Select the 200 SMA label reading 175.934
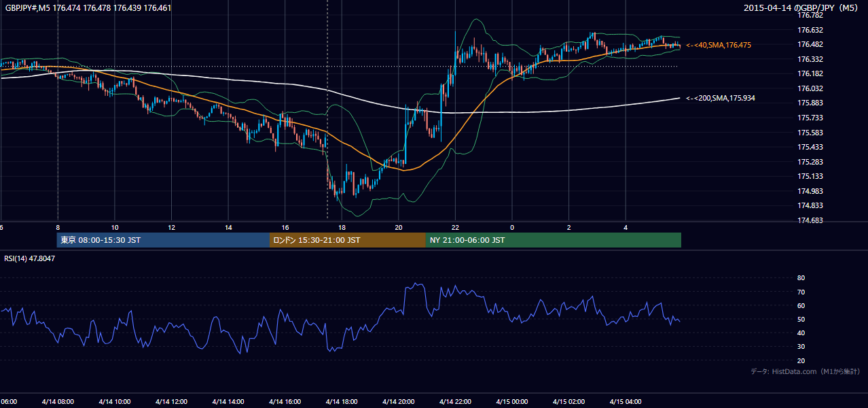 [721, 98]
